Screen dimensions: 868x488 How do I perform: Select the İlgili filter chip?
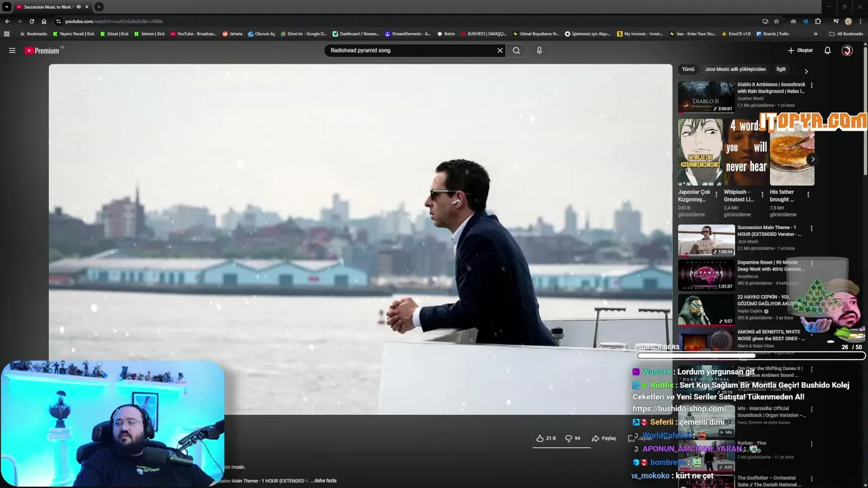(x=781, y=69)
